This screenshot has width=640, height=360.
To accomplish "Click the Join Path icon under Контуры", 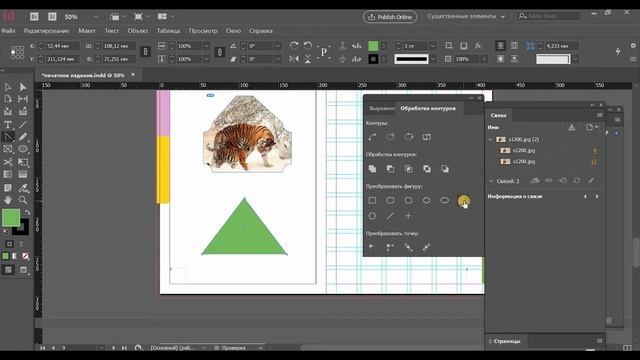I will tap(372, 137).
